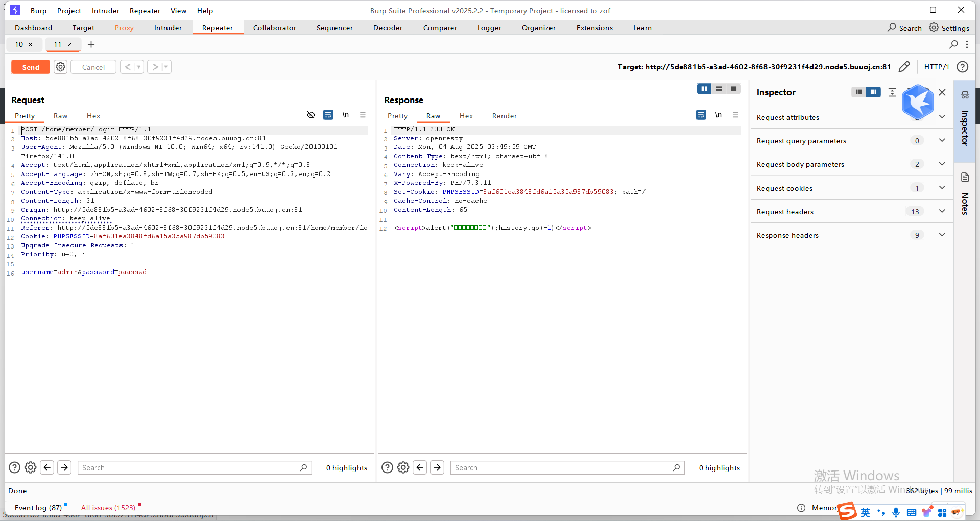The image size is (980, 521).
Task: Add new Repeater tab with plus
Action: [91, 44]
